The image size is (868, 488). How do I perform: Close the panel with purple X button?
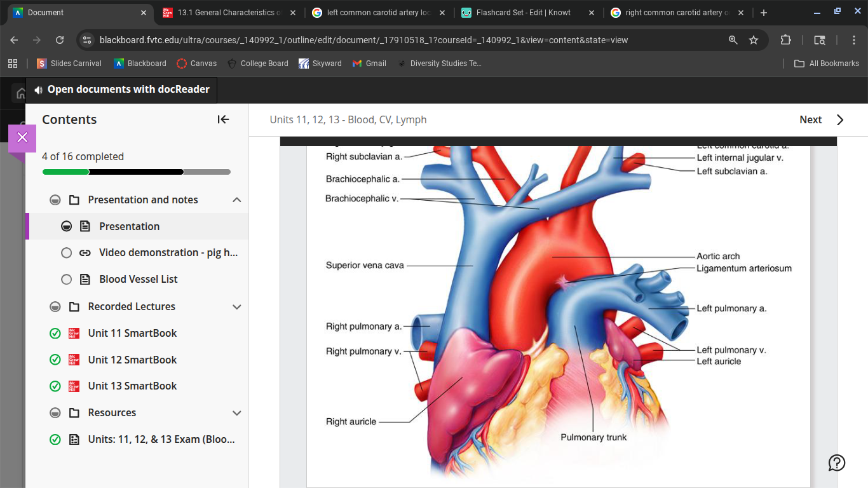22,138
